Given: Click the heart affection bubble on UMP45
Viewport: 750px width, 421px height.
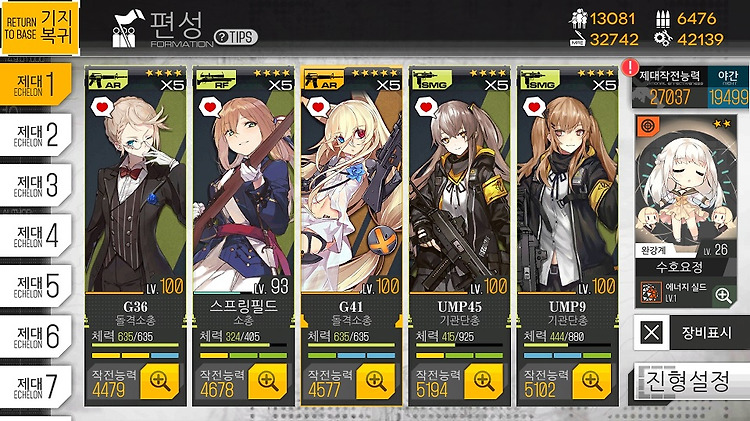Looking at the screenshot, I should [425, 108].
